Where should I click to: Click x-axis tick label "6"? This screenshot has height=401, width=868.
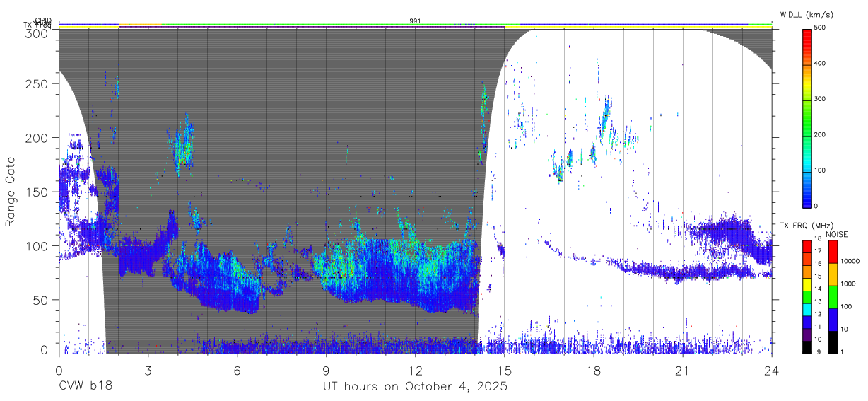[x=237, y=371]
